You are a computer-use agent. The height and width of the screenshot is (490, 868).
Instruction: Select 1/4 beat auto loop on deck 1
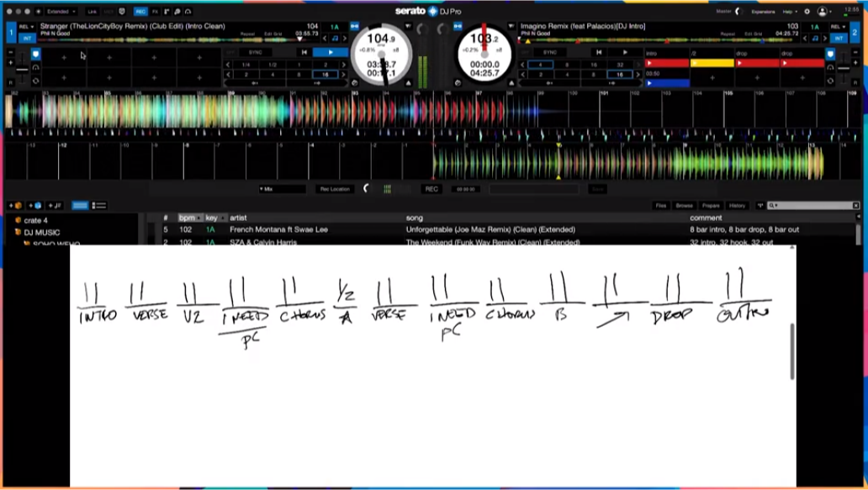tap(246, 65)
